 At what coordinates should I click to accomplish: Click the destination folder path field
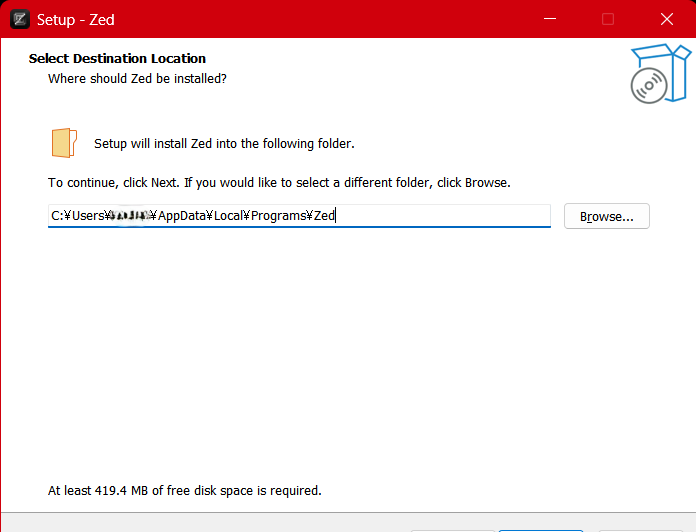[x=299, y=216]
